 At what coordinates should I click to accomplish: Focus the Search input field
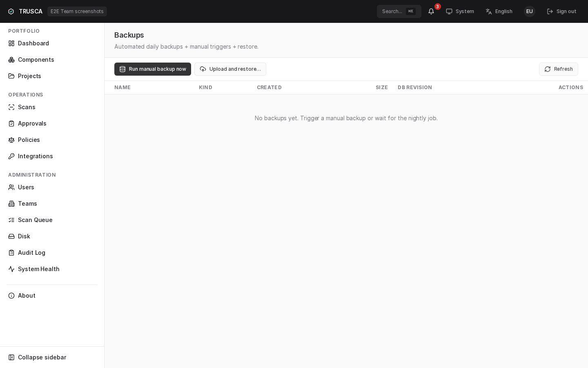coord(399,11)
